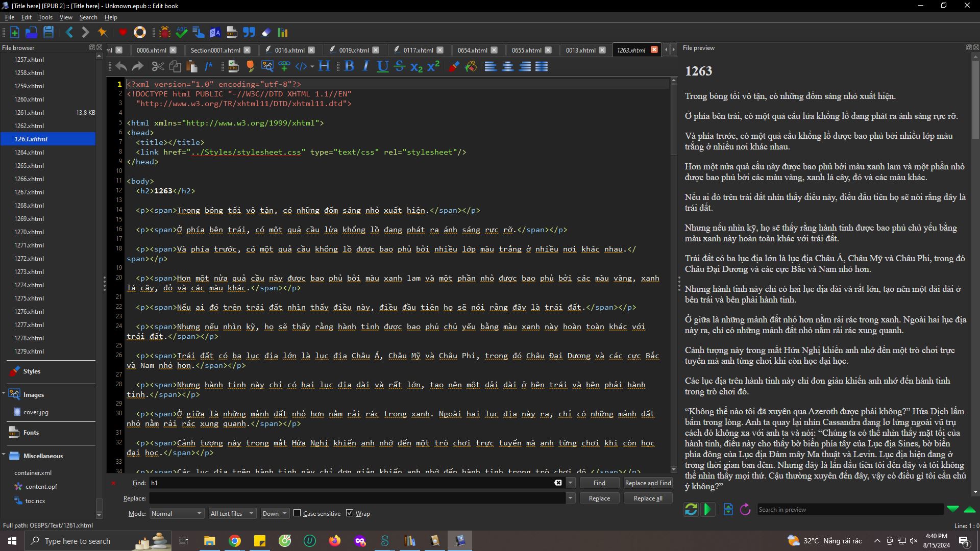Save the book with the floppy icon
Viewport: 980px width, 551px height.
click(48, 33)
